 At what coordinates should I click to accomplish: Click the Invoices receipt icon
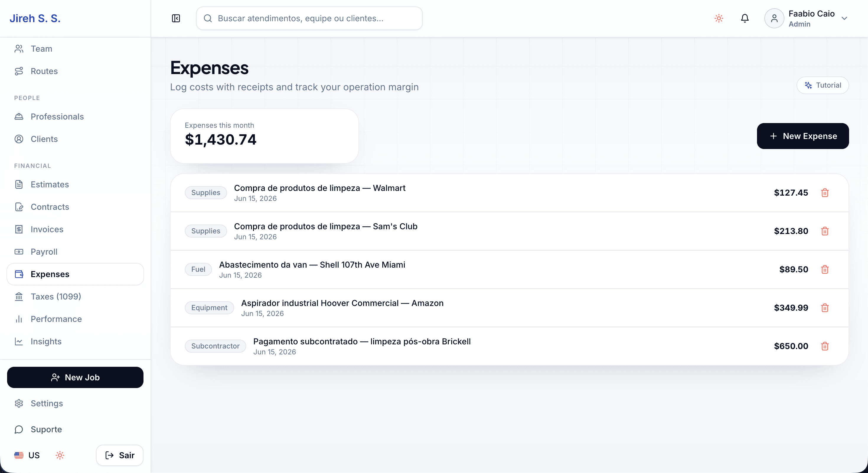pyautogui.click(x=19, y=229)
